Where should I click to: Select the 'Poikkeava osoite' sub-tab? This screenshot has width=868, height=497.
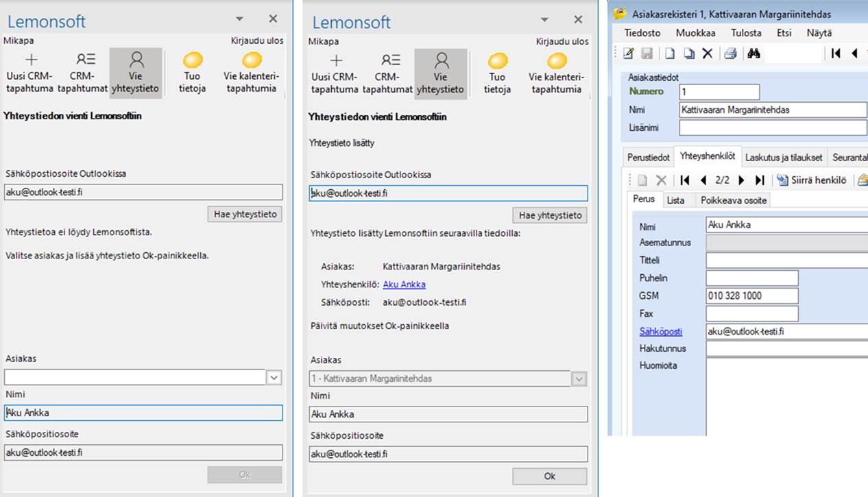(734, 200)
